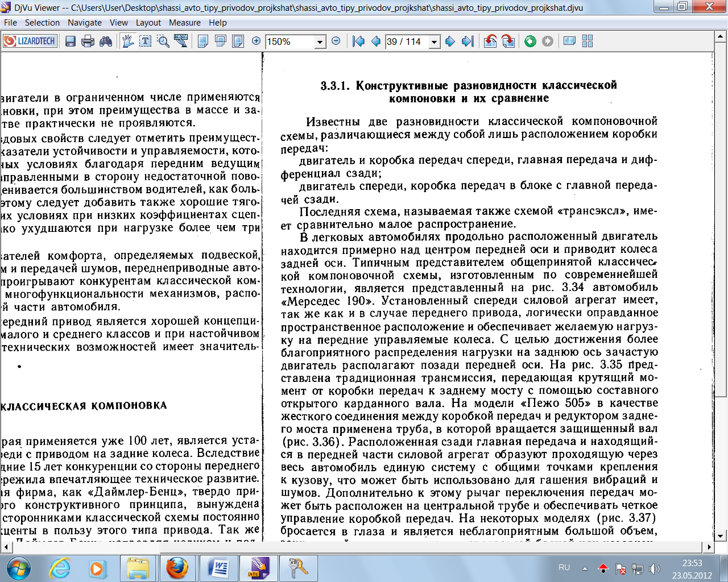This screenshot has width=728, height=582.
Task: Open the Windows Start menu
Action: 18,568
